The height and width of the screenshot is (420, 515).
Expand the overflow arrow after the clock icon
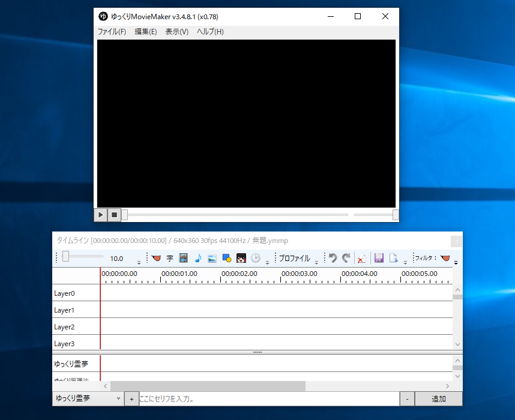(267, 262)
